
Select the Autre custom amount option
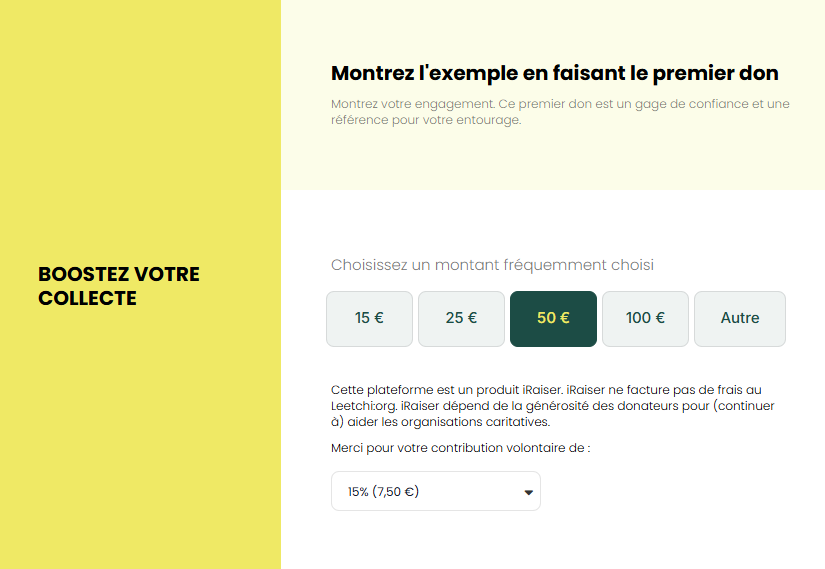pyautogui.click(x=740, y=319)
